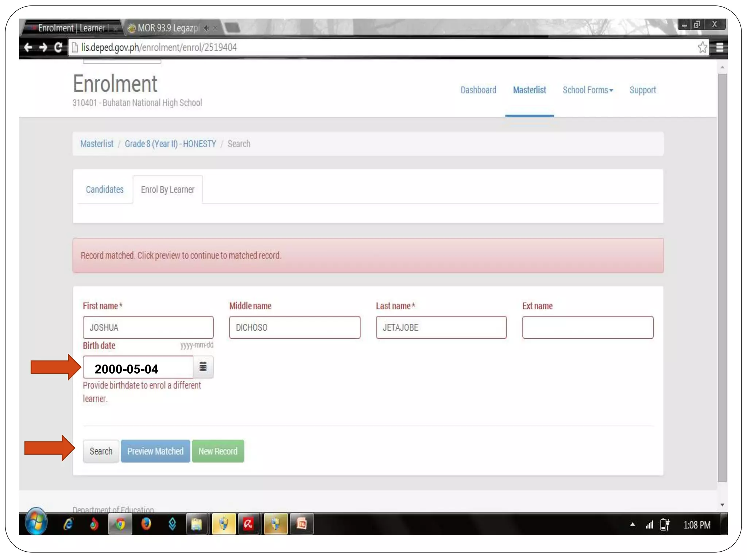This screenshot has width=747, height=560.
Task: Select the Enrol By Learner tab
Action: coord(167,190)
